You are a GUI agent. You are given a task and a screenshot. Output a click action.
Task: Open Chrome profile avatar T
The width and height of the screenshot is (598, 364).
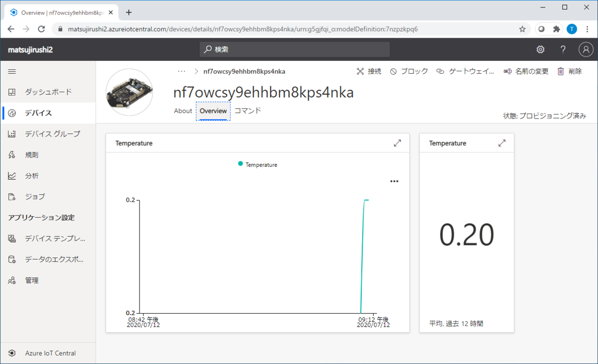(572, 29)
